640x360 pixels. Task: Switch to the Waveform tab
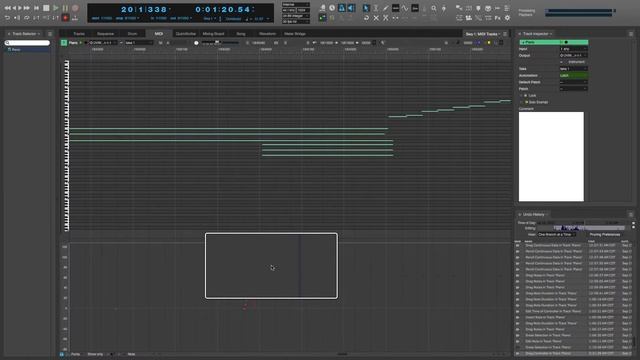click(x=267, y=34)
